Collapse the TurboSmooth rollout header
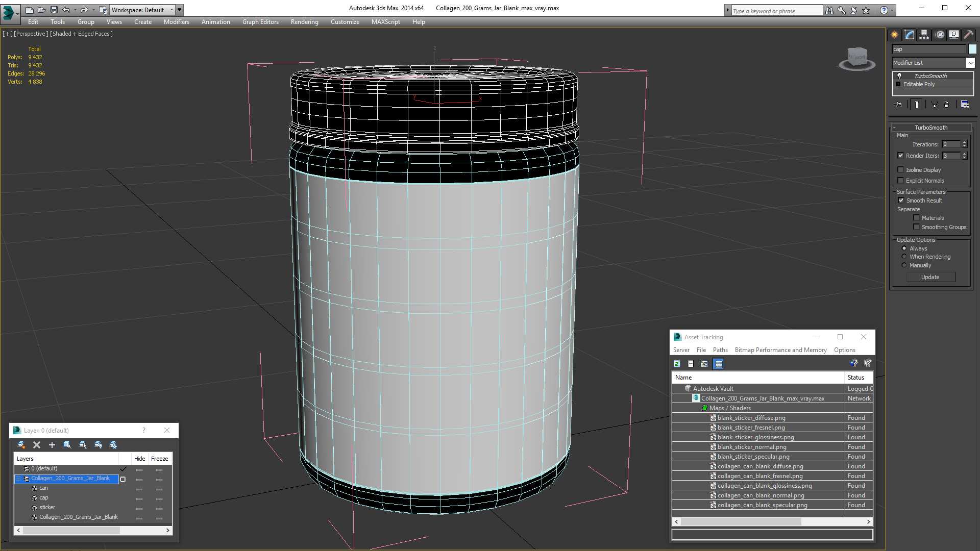The width and height of the screenshot is (980, 551). (x=931, y=128)
